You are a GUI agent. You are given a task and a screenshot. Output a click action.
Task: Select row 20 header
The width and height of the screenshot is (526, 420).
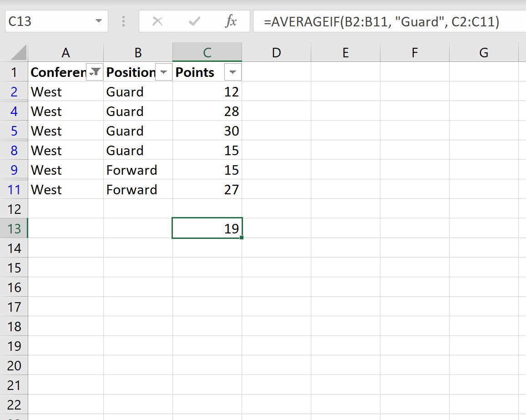pyautogui.click(x=14, y=365)
